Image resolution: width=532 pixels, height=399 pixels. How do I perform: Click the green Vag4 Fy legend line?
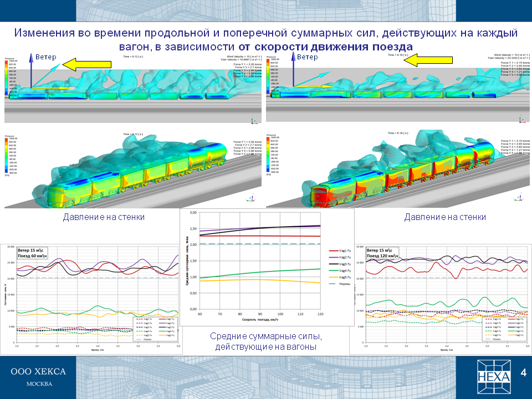(334, 271)
